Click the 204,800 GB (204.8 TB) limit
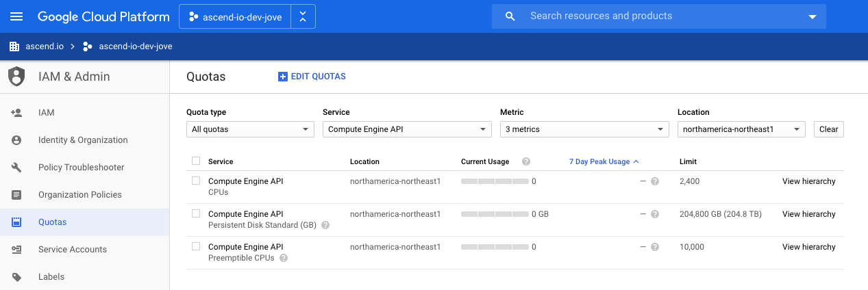 coord(720,214)
